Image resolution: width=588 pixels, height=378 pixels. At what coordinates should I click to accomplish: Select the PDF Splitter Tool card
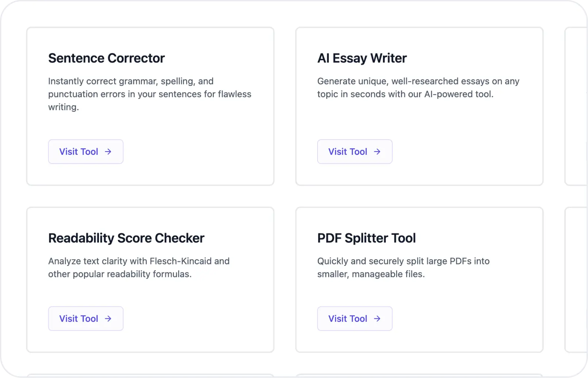tap(419, 279)
